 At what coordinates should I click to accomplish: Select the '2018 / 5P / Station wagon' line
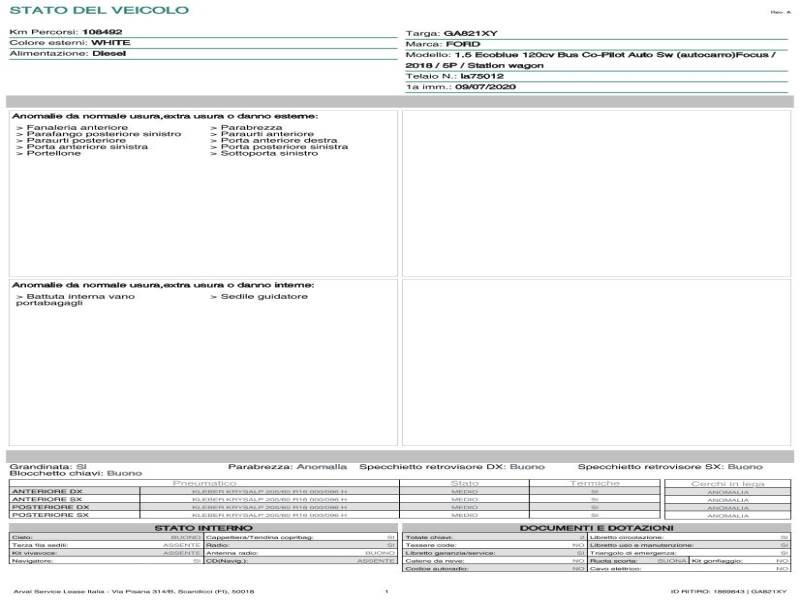(x=474, y=65)
